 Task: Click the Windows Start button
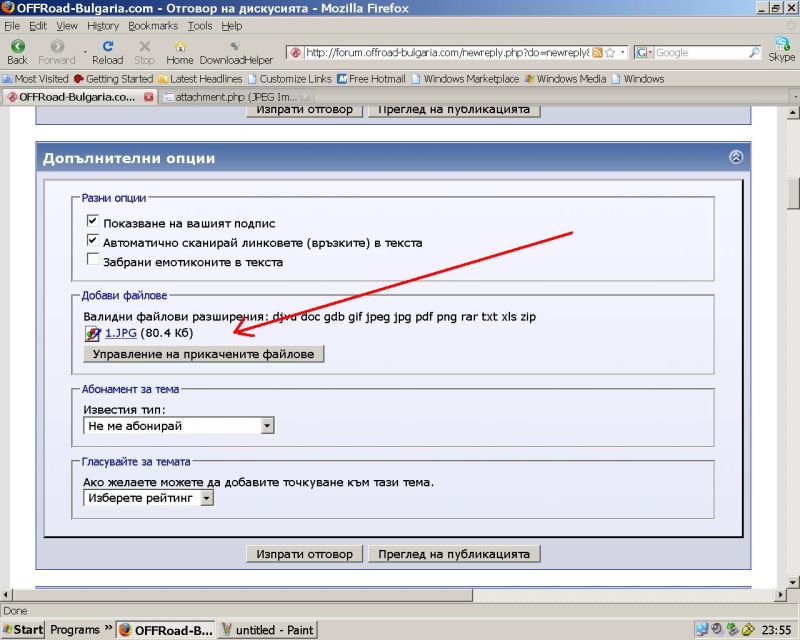(23, 629)
